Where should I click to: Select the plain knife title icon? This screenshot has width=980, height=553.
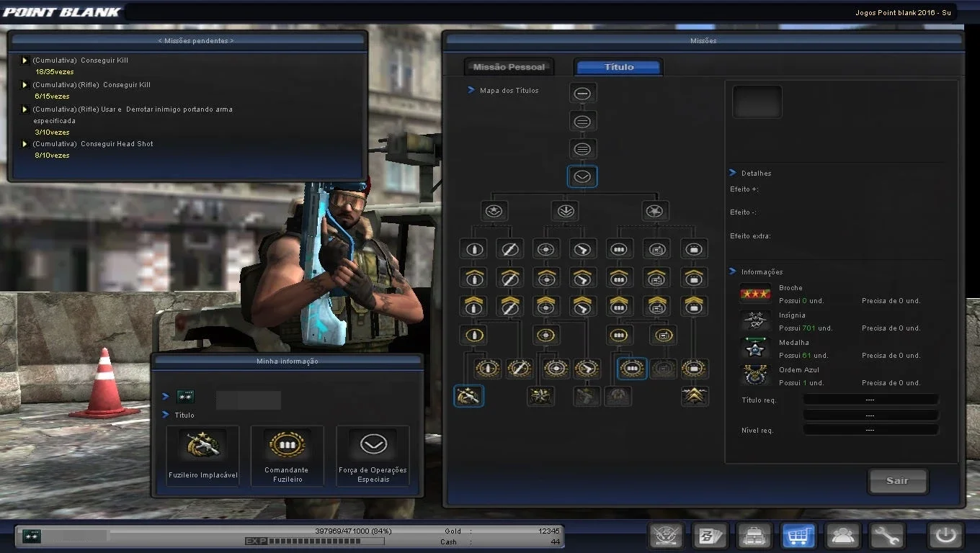coord(510,249)
